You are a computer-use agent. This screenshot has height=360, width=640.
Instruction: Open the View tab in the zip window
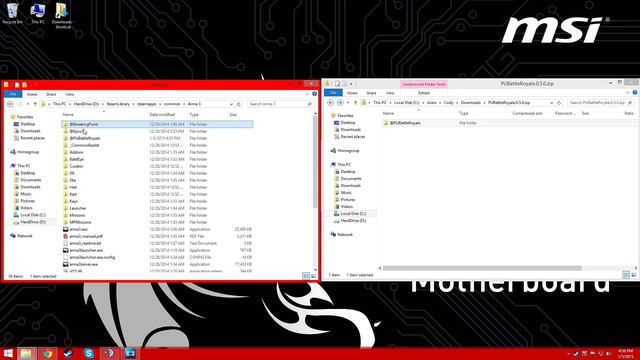click(390, 93)
